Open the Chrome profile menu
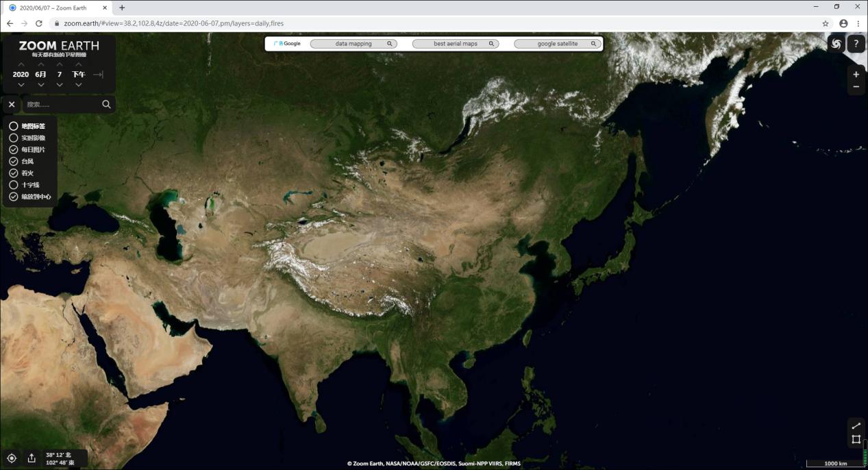 tap(843, 23)
